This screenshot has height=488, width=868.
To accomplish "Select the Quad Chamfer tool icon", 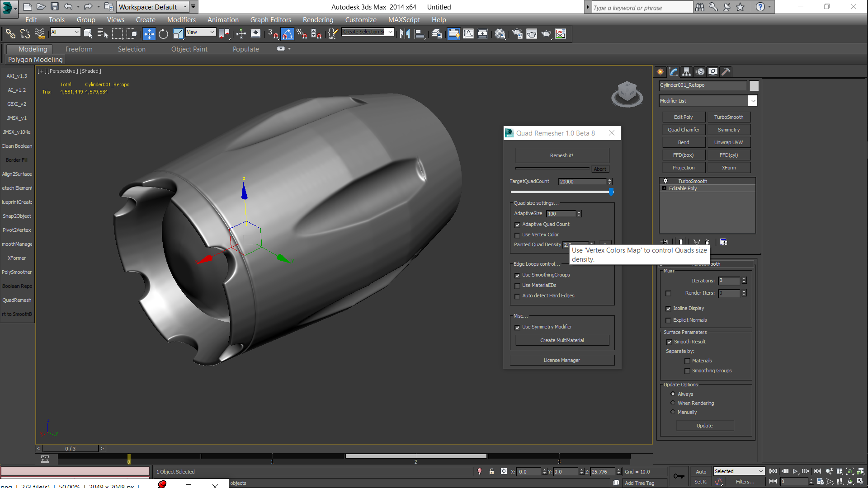I will click(x=684, y=129).
